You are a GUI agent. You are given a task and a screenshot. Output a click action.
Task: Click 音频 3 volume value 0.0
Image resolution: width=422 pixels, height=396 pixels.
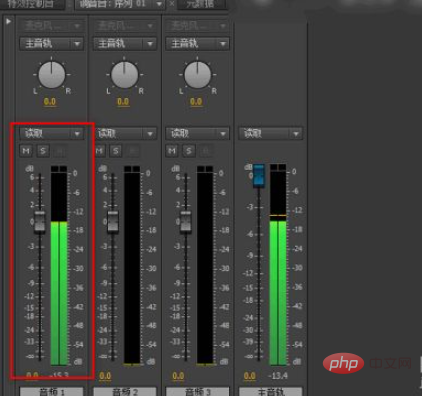(x=178, y=376)
